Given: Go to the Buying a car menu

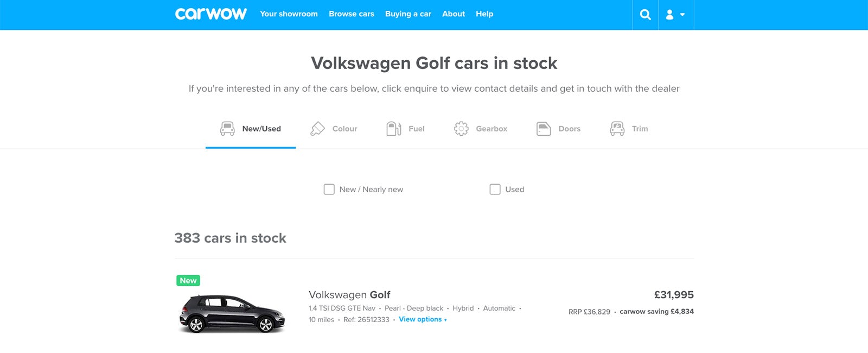Looking at the screenshot, I should [408, 14].
